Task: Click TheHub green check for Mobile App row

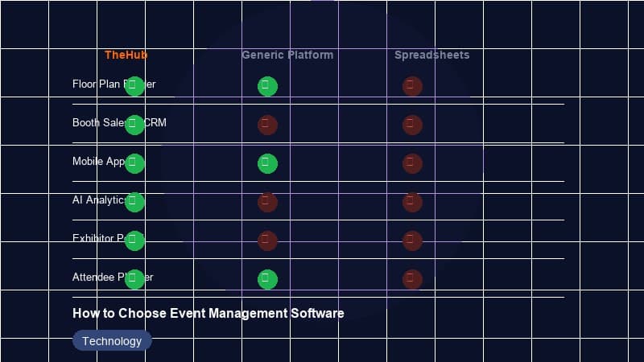Action: coord(134,163)
